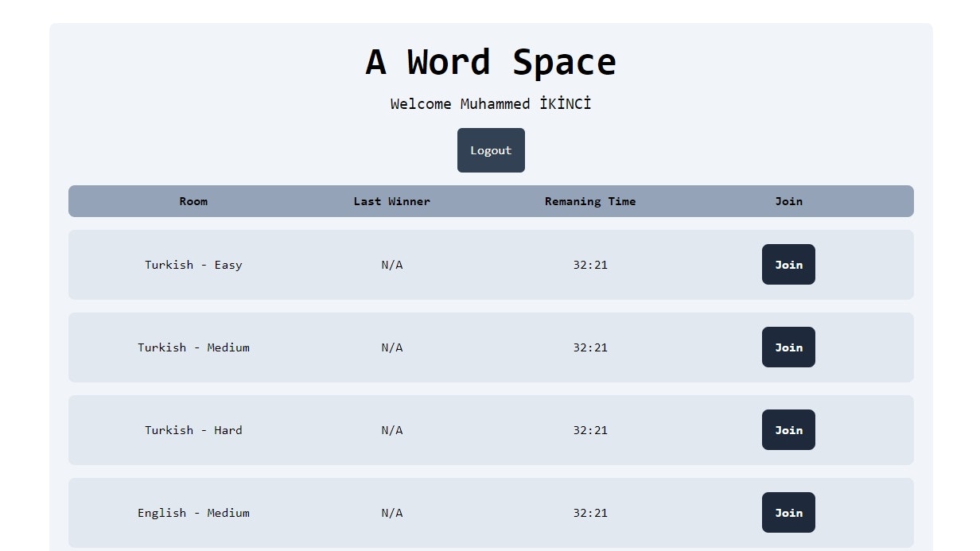
Task: Click the N/A winner for Turkish - Easy
Action: point(391,264)
